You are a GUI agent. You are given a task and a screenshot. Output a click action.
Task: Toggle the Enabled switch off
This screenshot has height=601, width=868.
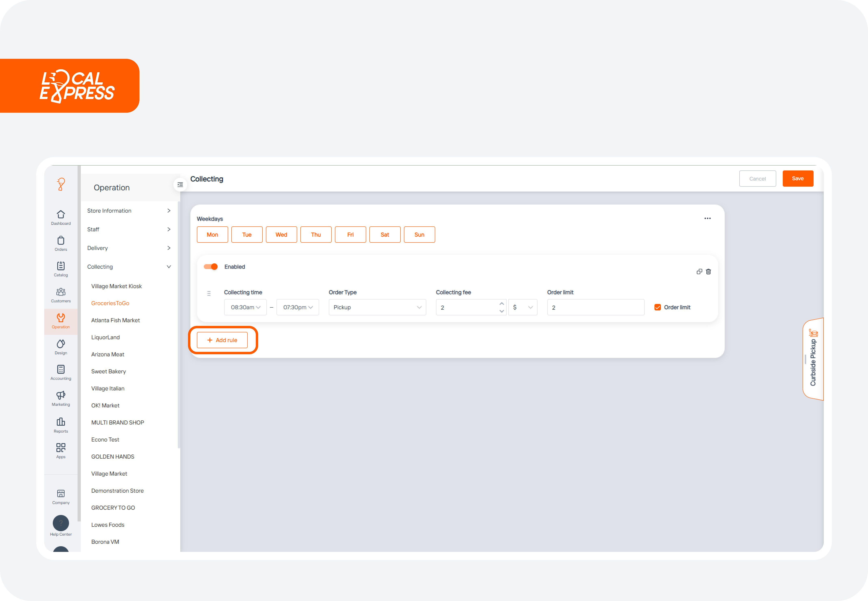click(x=211, y=267)
